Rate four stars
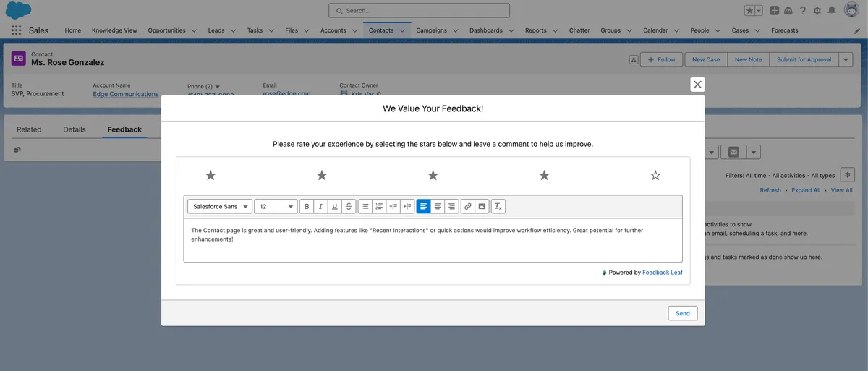This screenshot has height=371, width=868. click(x=544, y=175)
